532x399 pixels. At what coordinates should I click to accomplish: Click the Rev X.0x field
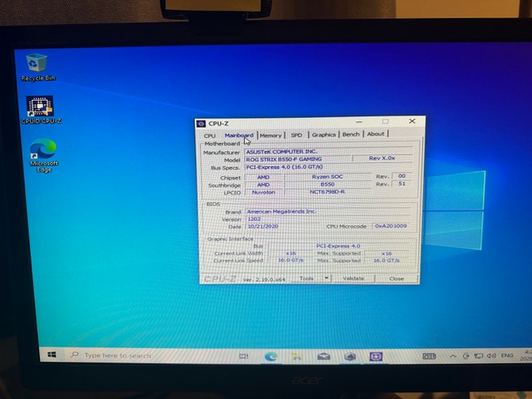tap(382, 158)
